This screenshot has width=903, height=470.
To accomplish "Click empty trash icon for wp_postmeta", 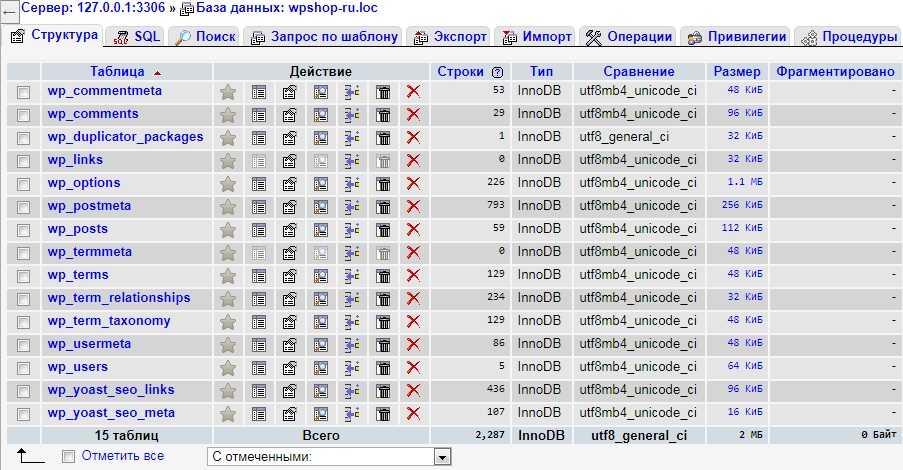I will pyautogui.click(x=383, y=206).
